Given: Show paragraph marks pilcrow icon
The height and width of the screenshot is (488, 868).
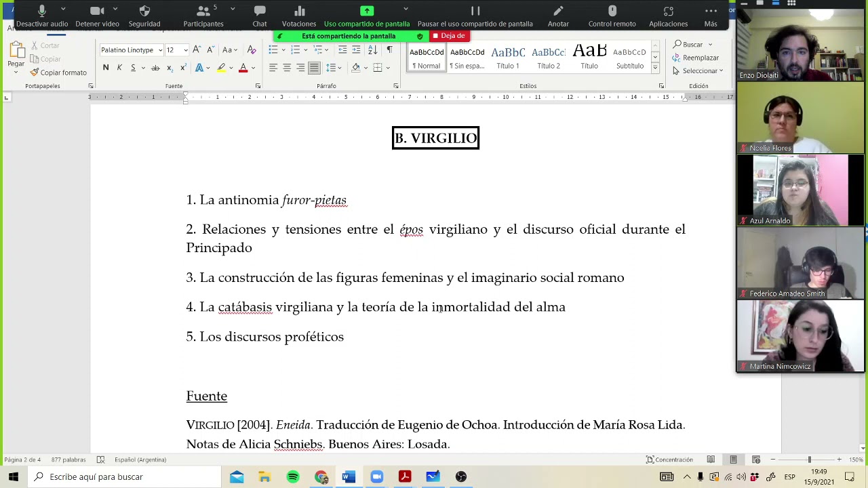Looking at the screenshot, I should click(389, 49).
